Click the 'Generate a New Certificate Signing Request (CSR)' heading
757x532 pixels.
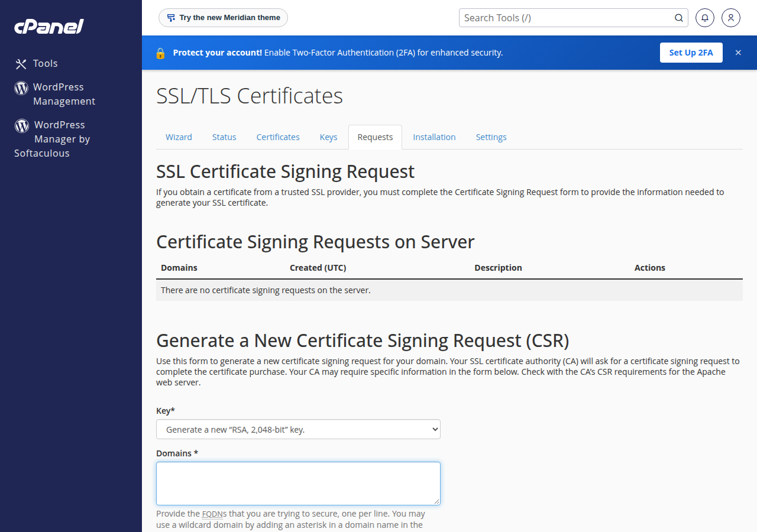(x=363, y=340)
